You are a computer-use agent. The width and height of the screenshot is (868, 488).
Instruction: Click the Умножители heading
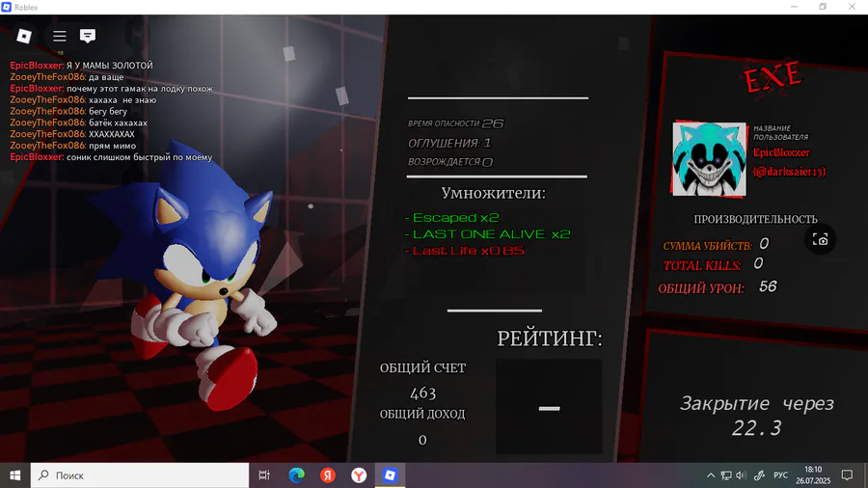pos(493,193)
